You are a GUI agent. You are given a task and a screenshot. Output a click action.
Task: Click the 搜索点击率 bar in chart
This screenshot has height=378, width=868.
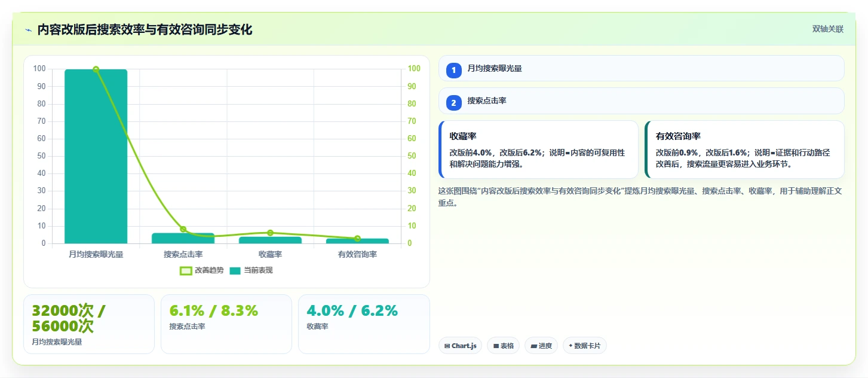(183, 238)
